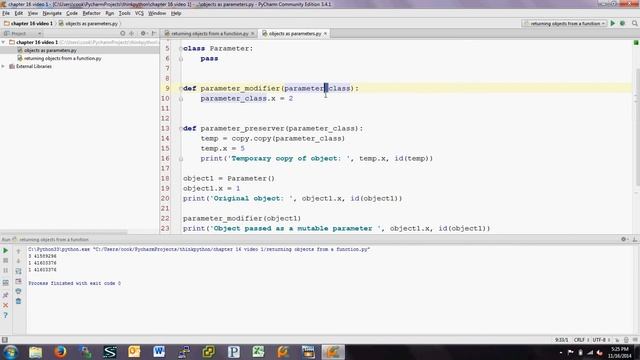
Task: Select the 'objects as parameters.py' editor tab
Action: point(295,33)
